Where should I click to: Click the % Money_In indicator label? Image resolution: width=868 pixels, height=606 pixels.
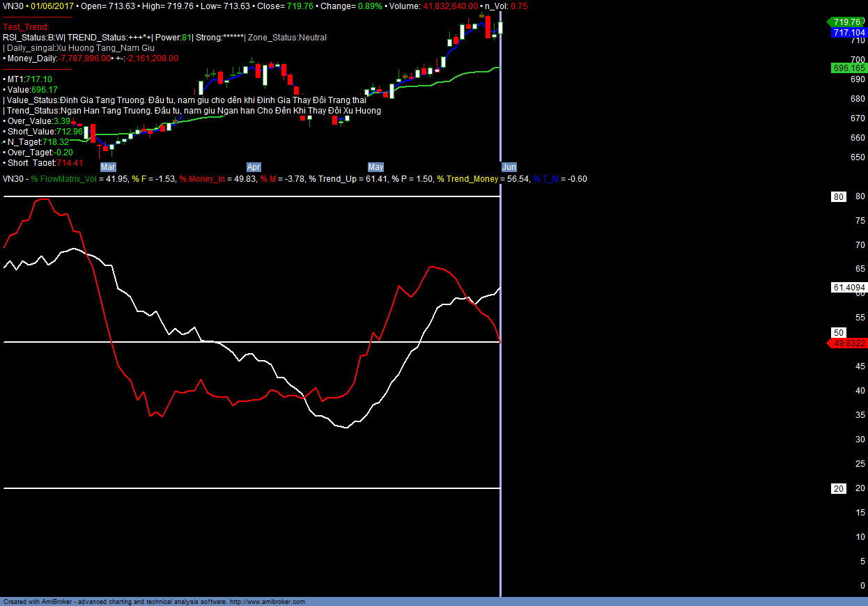pos(202,179)
